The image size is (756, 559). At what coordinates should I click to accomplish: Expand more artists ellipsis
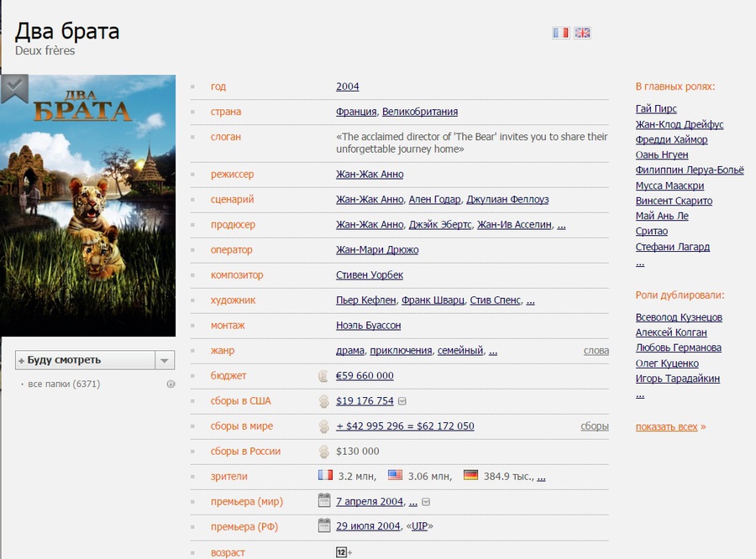coord(530,301)
